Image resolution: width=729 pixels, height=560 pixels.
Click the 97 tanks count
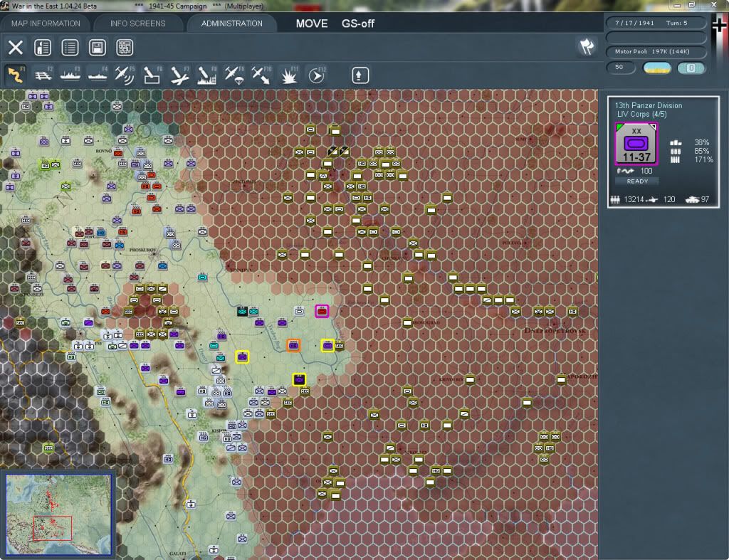tap(705, 199)
